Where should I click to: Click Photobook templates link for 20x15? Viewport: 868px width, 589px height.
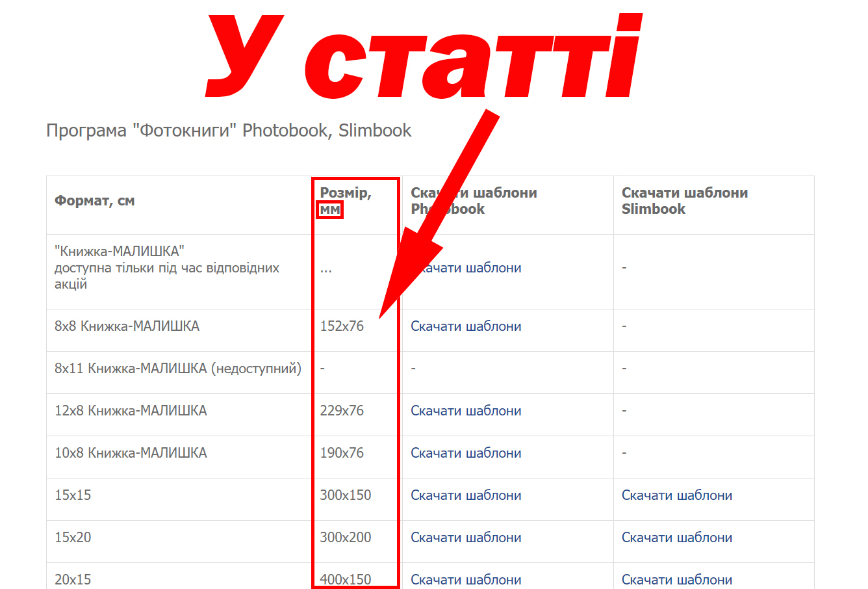click(x=466, y=579)
